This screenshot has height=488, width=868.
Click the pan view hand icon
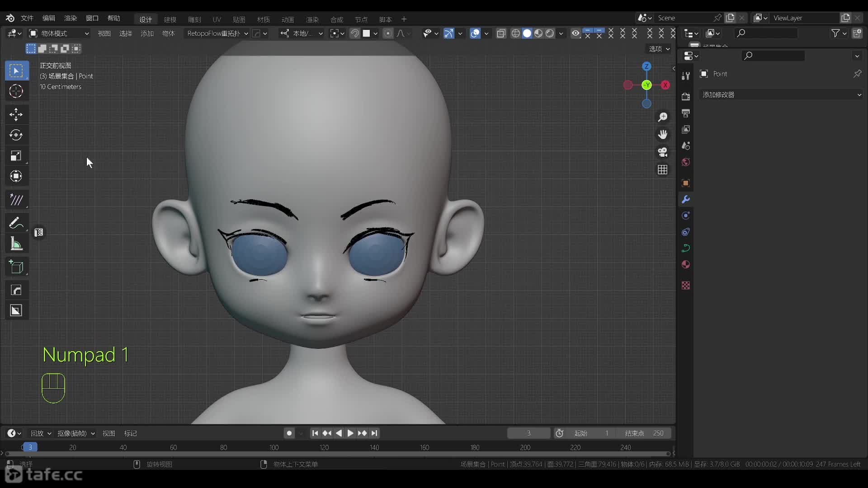(663, 135)
